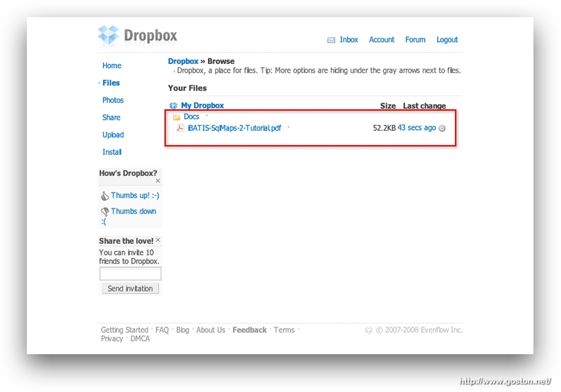Open Share in the sidebar

(112, 118)
